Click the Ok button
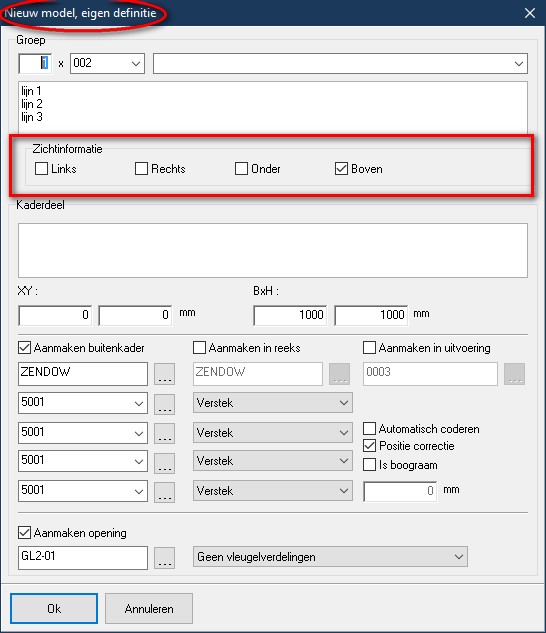Image resolution: width=546 pixels, height=633 pixels. [x=54, y=608]
